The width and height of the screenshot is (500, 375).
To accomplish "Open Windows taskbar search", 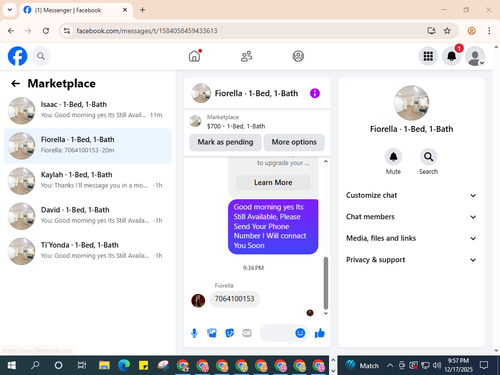I will click(35, 366).
